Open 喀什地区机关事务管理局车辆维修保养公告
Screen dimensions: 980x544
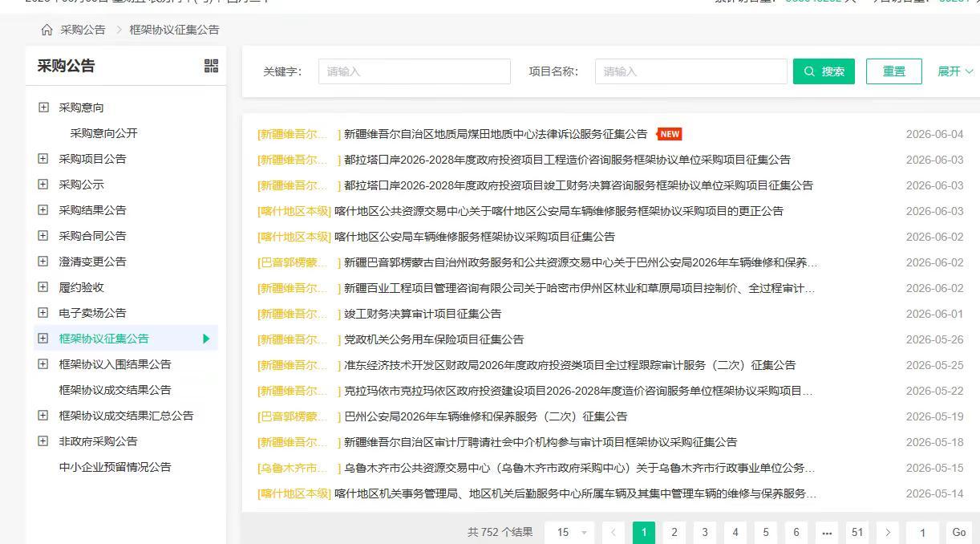click(576, 493)
